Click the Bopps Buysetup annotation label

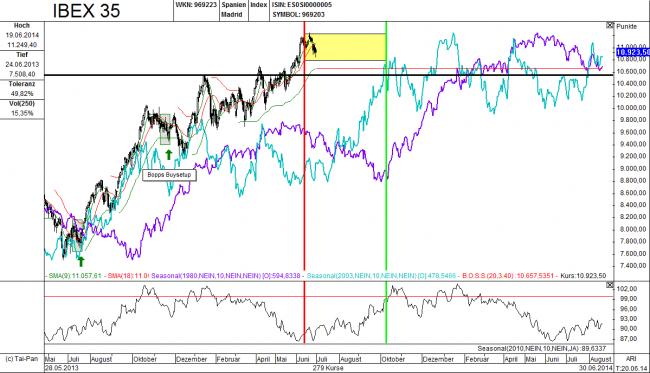point(169,175)
